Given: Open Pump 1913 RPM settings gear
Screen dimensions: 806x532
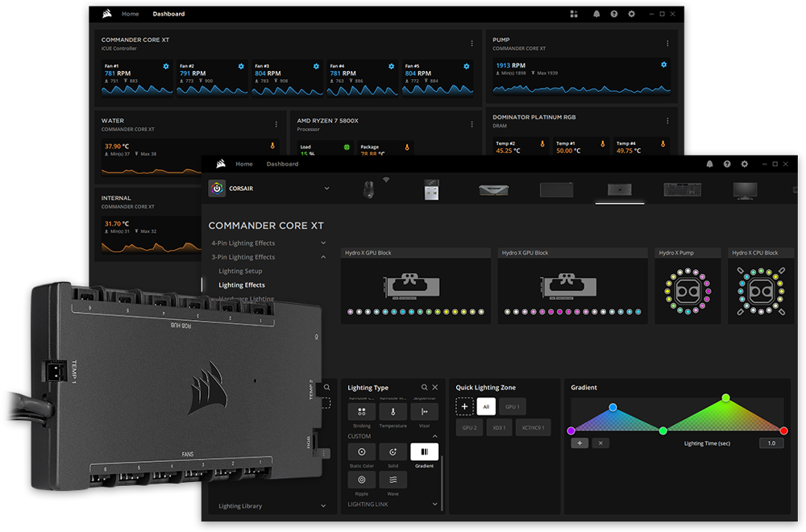Looking at the screenshot, I should tap(663, 64).
